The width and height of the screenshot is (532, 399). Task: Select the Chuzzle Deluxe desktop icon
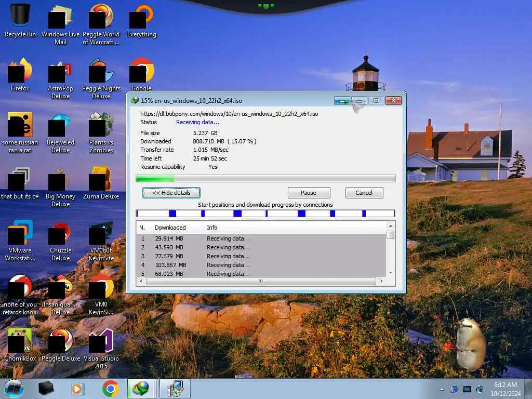(x=60, y=241)
